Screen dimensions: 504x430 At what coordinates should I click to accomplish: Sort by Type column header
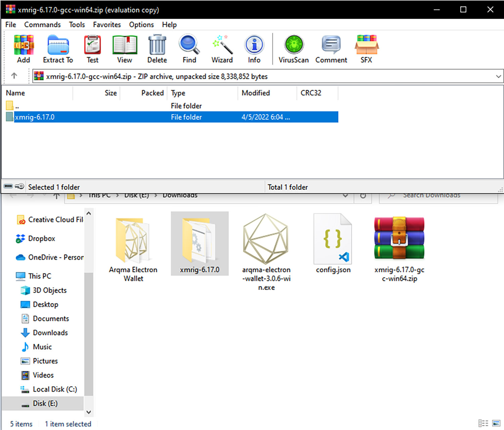coord(203,93)
